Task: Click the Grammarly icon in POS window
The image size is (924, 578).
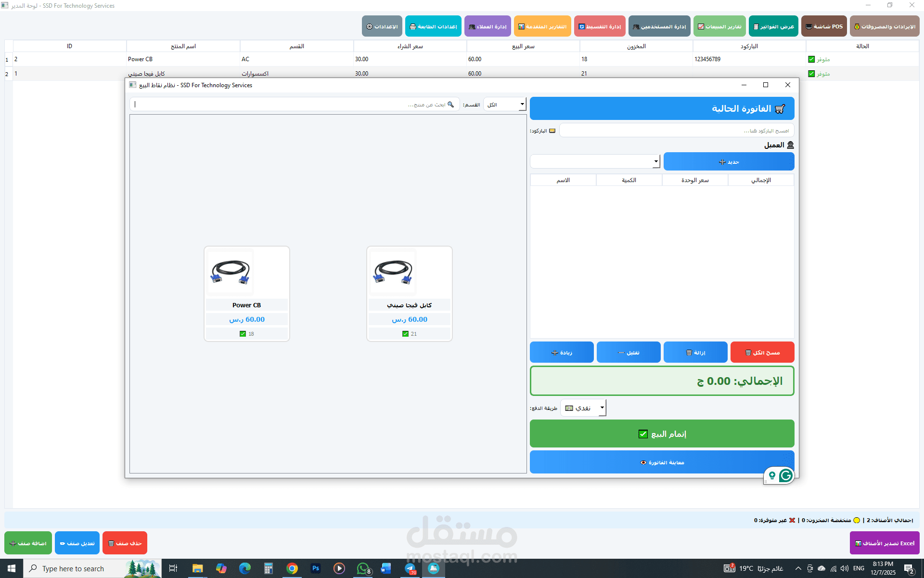Action: click(785, 476)
